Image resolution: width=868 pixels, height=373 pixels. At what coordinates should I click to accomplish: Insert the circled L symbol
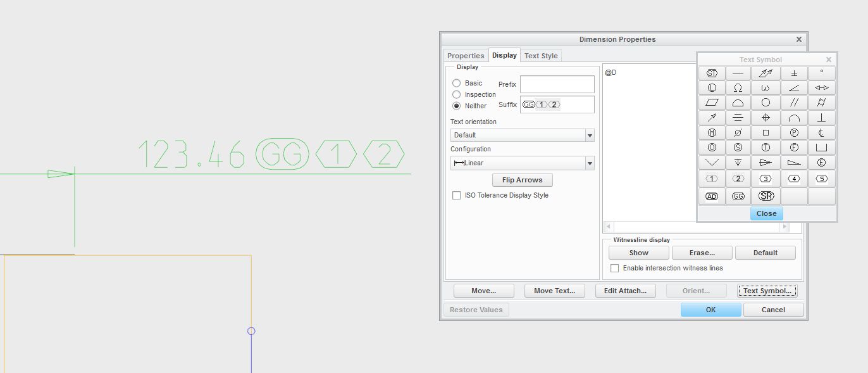click(x=712, y=88)
